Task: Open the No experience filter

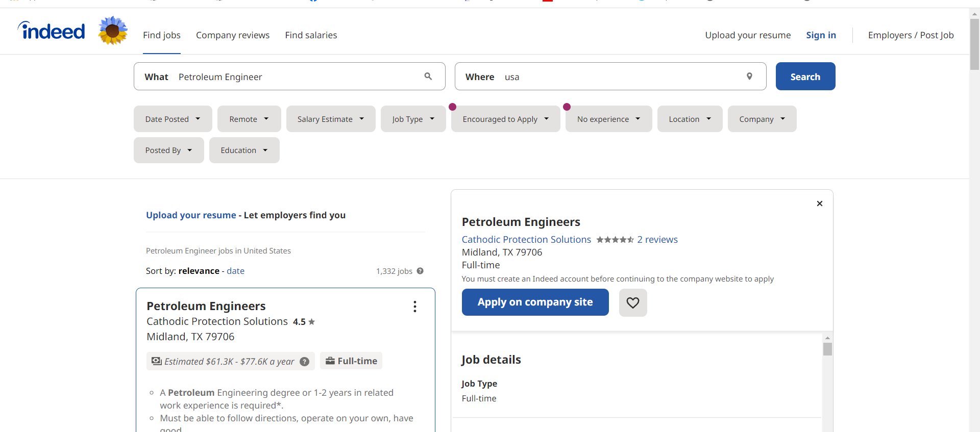Action: coord(609,119)
